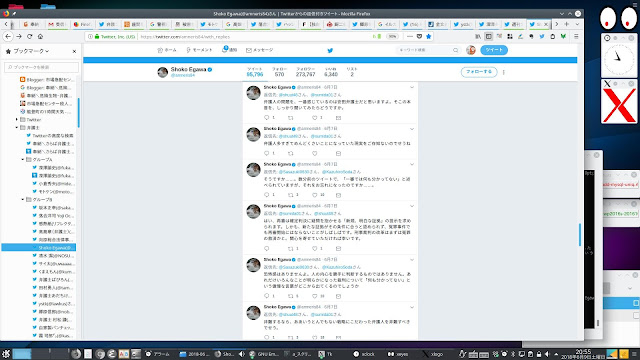This screenshot has width=640, height=360.
Task: Open the フォロワー 273,767 link
Action: 305,72
